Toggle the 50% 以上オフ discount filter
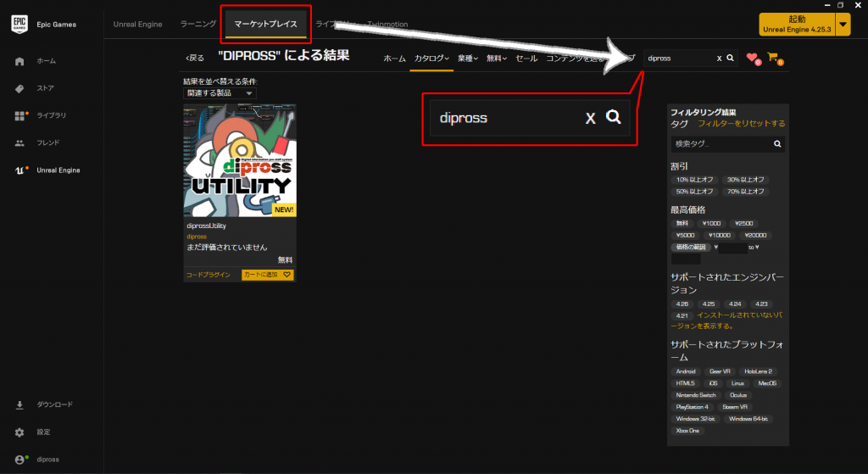The width and height of the screenshot is (868, 474). point(695,192)
